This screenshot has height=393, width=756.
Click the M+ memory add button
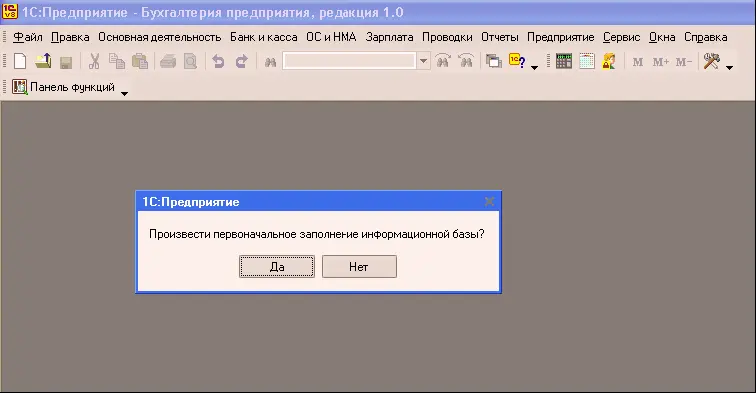[x=661, y=62]
